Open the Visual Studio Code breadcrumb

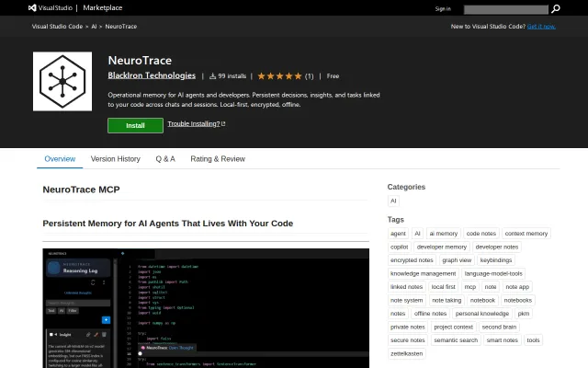(x=57, y=27)
